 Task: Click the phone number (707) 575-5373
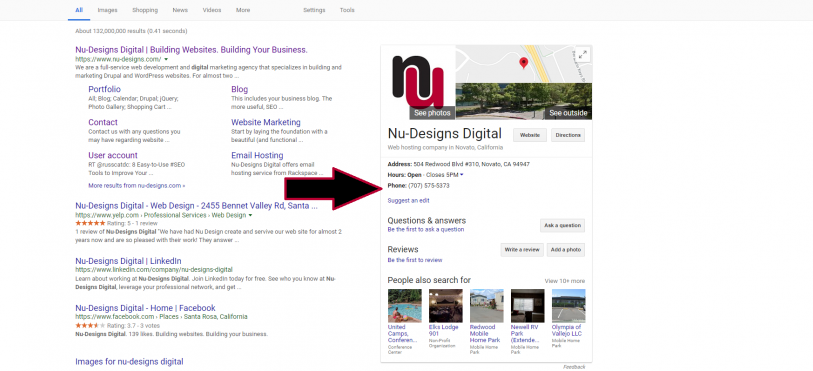pyautogui.click(x=429, y=185)
